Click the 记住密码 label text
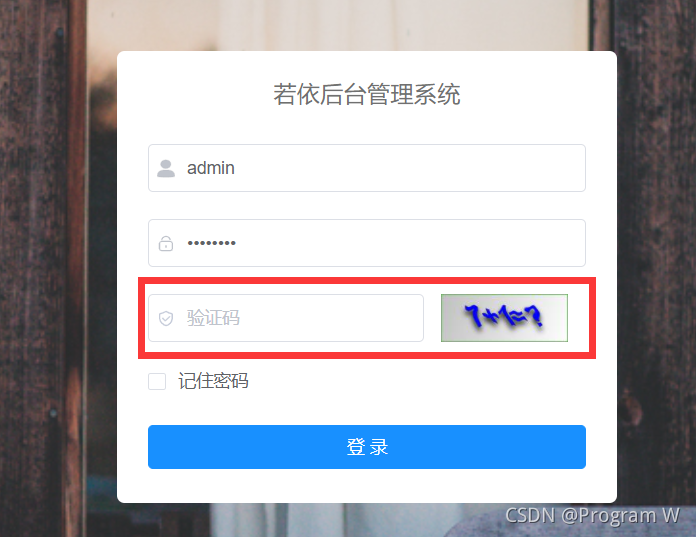The width and height of the screenshot is (696, 537). tap(214, 381)
